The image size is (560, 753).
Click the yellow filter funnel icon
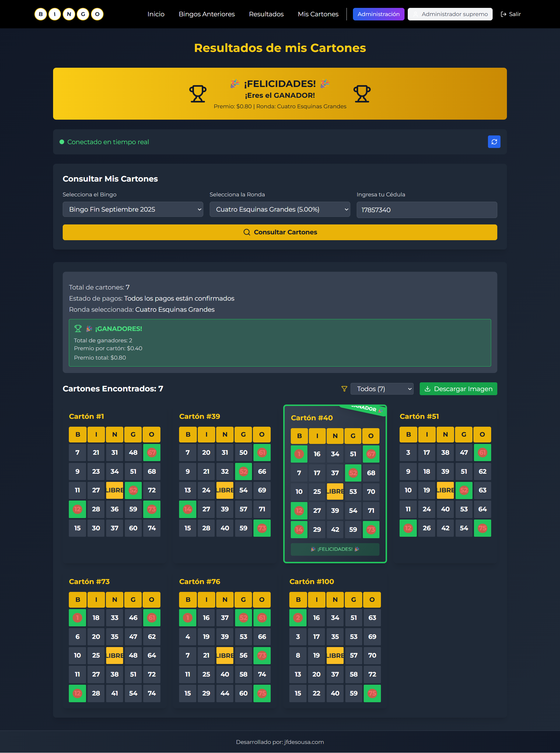344,389
